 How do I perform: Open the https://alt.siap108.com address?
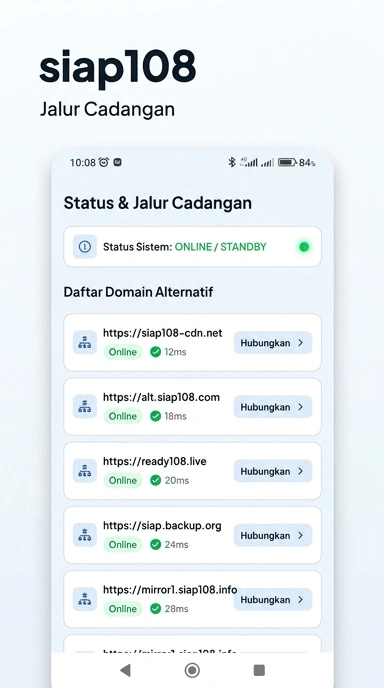coord(161,397)
